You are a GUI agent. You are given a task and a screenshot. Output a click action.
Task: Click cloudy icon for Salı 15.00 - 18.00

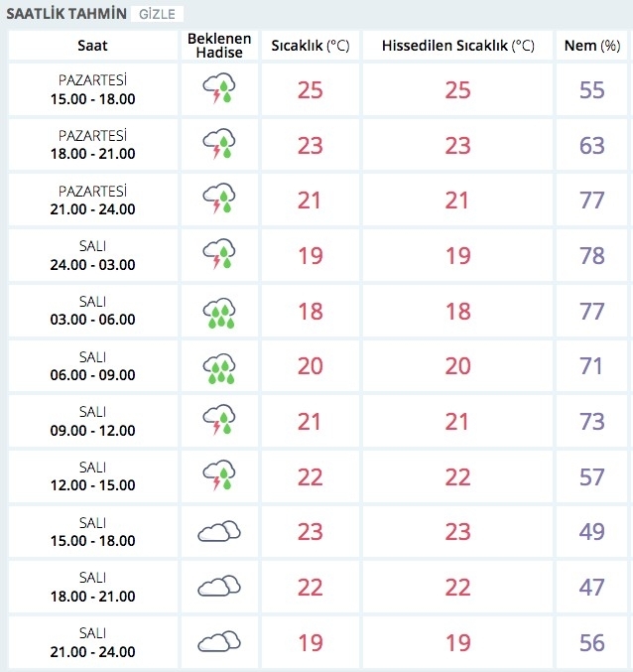tap(218, 532)
